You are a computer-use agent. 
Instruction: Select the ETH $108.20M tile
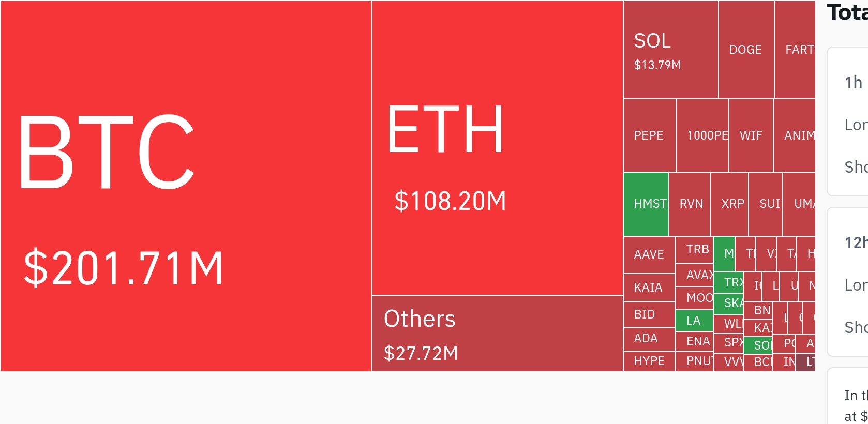pyautogui.click(x=498, y=148)
